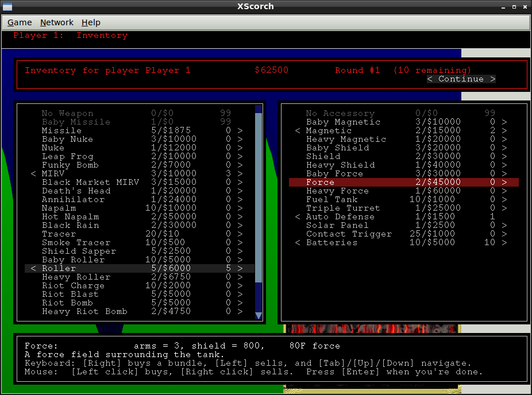Screen dimensions: 532x395
Task: Buy a Leap Frog bundle via its arrow
Action: [x=240, y=156]
